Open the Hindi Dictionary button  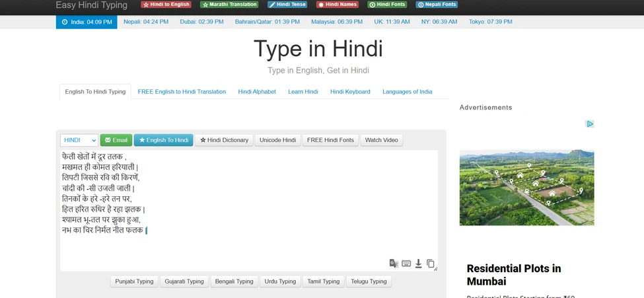pos(224,140)
